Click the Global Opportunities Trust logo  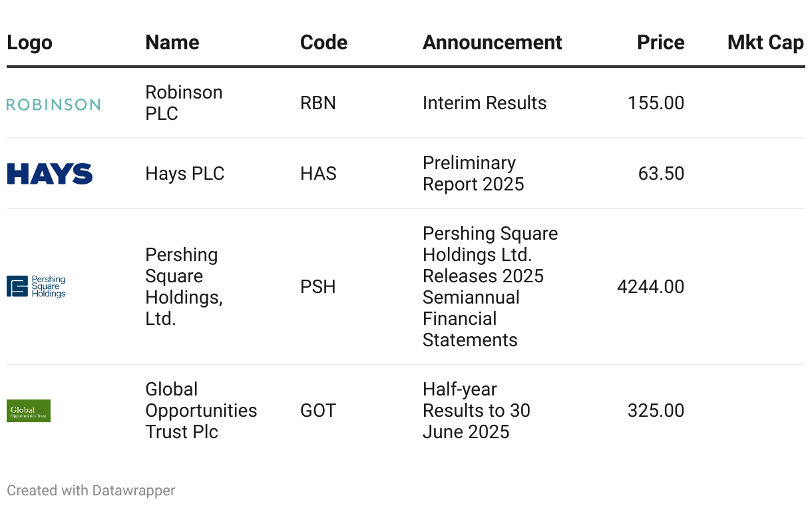point(29,411)
